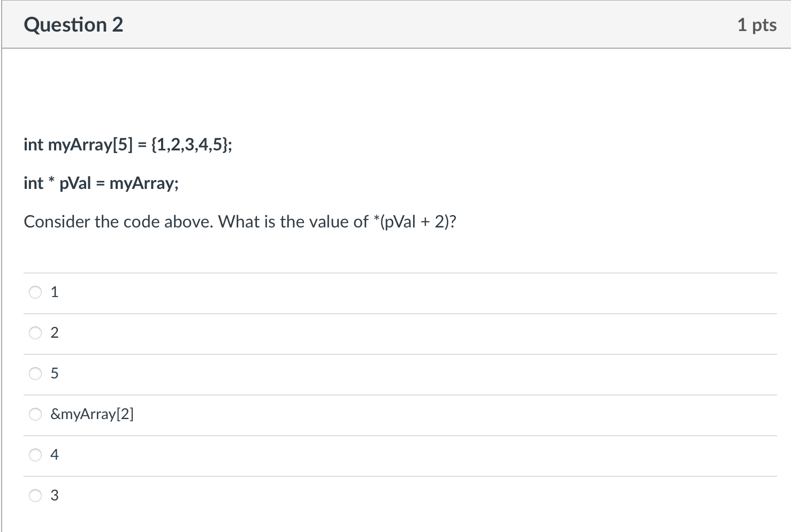This screenshot has width=791, height=532.
Task: Mark the radio button for answer 4
Action: point(35,455)
